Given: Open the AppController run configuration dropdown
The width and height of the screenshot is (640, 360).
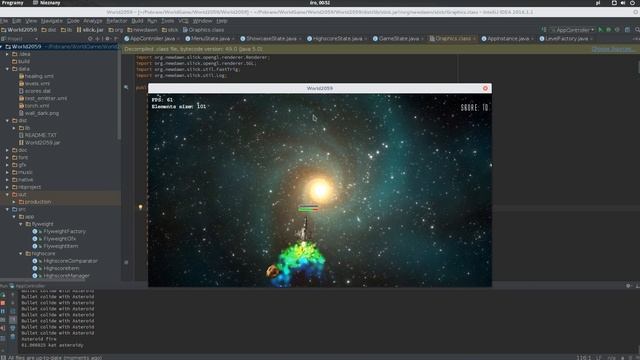Looking at the screenshot, I should 573,30.
